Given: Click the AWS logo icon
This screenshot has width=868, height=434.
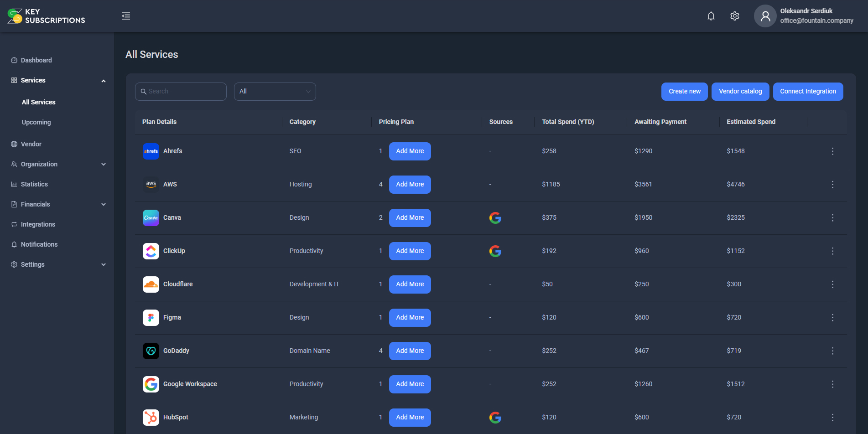Looking at the screenshot, I should pyautogui.click(x=151, y=185).
